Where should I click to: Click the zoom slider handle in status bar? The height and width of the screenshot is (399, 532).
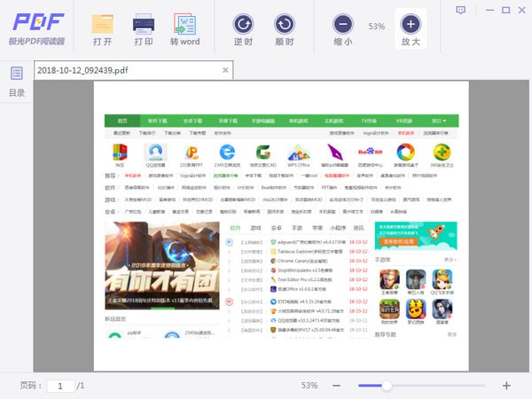(x=387, y=386)
